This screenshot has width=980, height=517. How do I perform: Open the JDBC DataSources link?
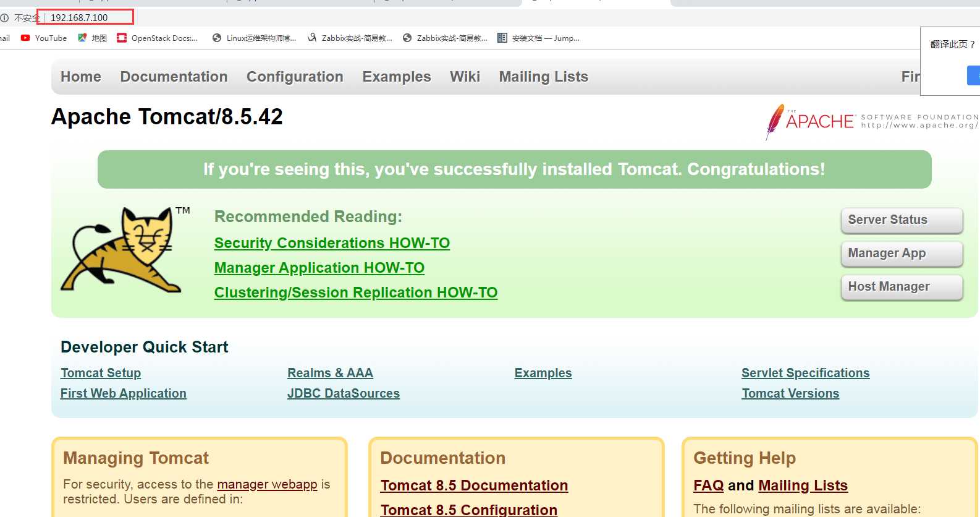tap(344, 393)
